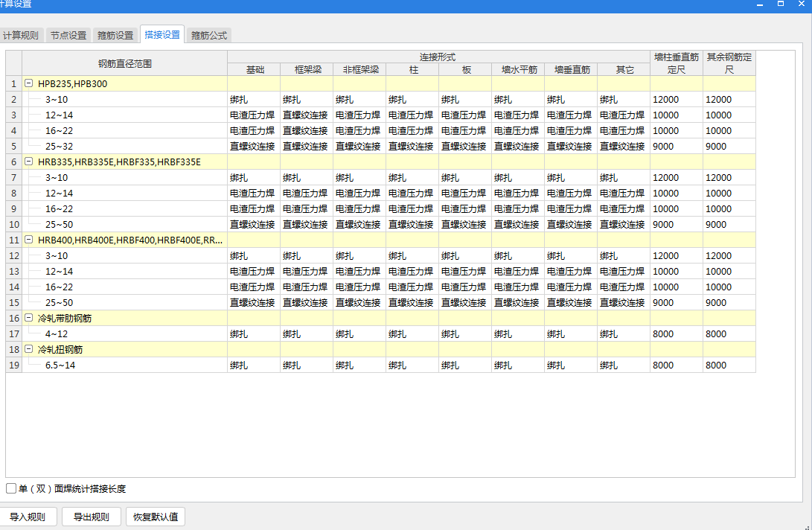Collapse the 冷轧带肋钢筋 group
This screenshot has width=812, height=530.
pos(29,318)
